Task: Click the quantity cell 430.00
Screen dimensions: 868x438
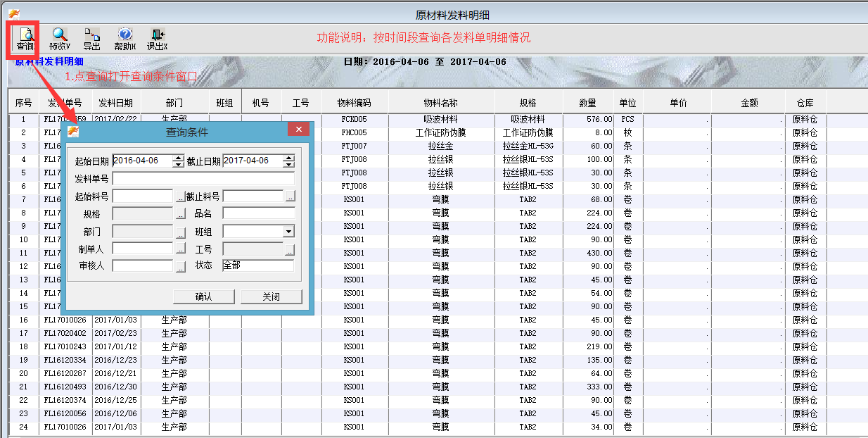Action: click(588, 253)
